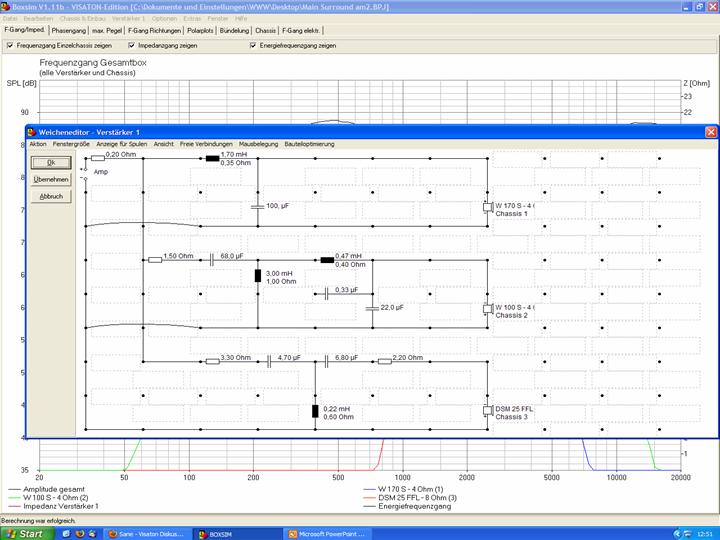
Task: Click the 0,20 Ohm amp resistor
Action: pos(98,158)
